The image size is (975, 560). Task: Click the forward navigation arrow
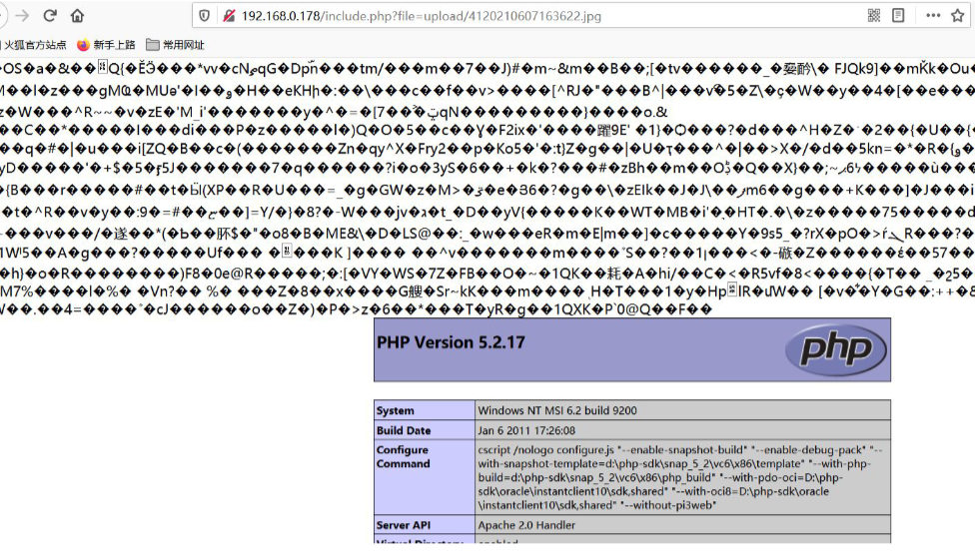tap(21, 16)
